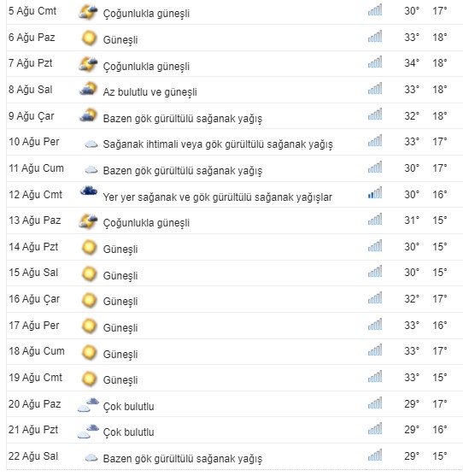Click the weather icon for 5 Ağu Cmt
Viewport: 463px width, 476px height.
(88, 13)
